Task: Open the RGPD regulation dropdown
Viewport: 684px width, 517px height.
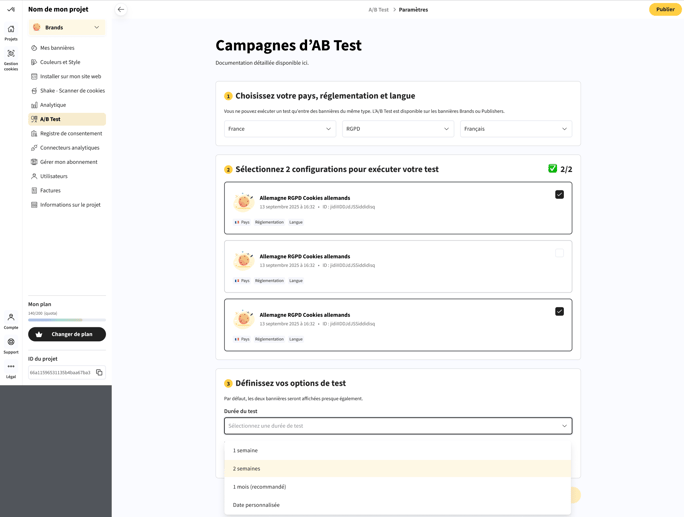Action: (398, 129)
